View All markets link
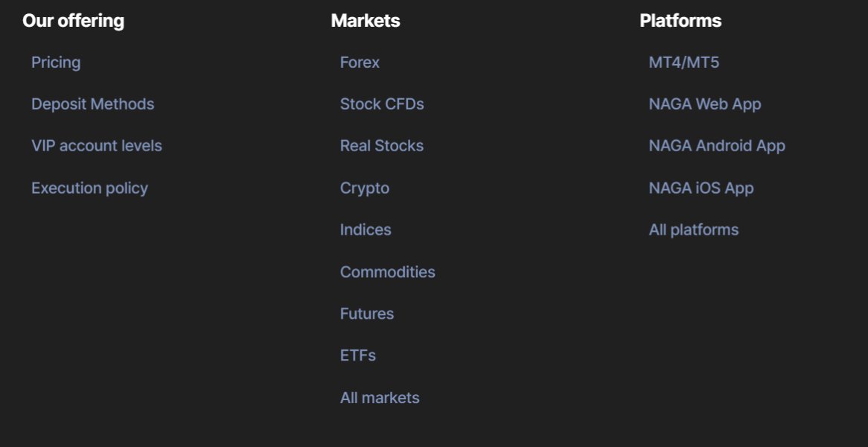 380,398
